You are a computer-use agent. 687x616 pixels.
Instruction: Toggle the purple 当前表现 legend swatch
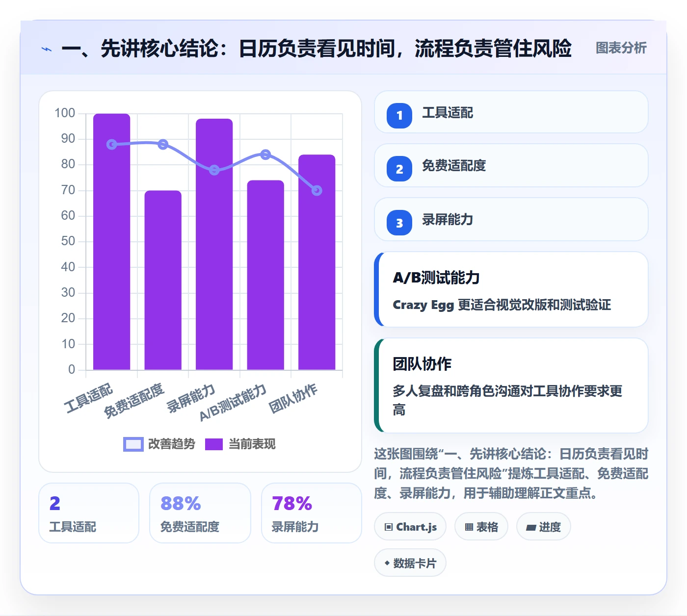point(213,444)
